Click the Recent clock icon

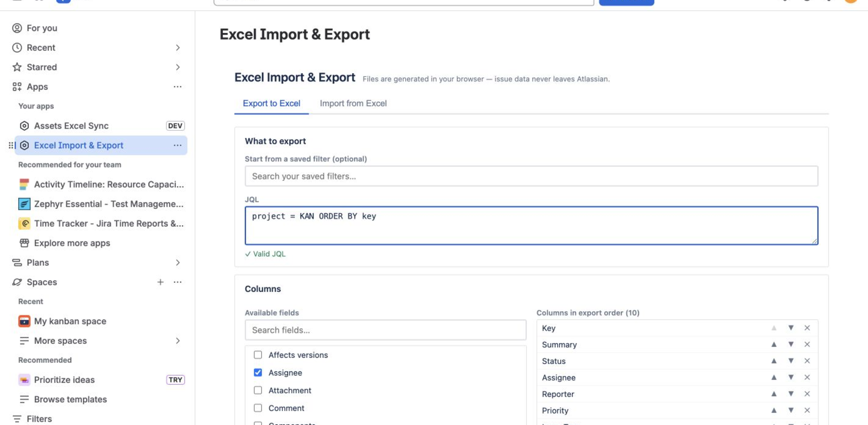[x=17, y=48]
